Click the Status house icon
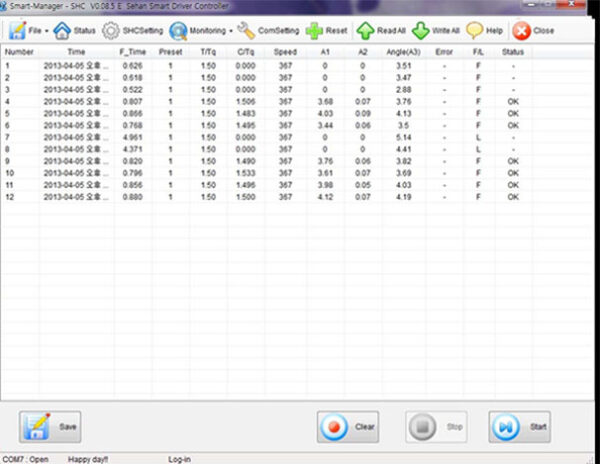This screenshot has height=464, width=600. [x=62, y=31]
